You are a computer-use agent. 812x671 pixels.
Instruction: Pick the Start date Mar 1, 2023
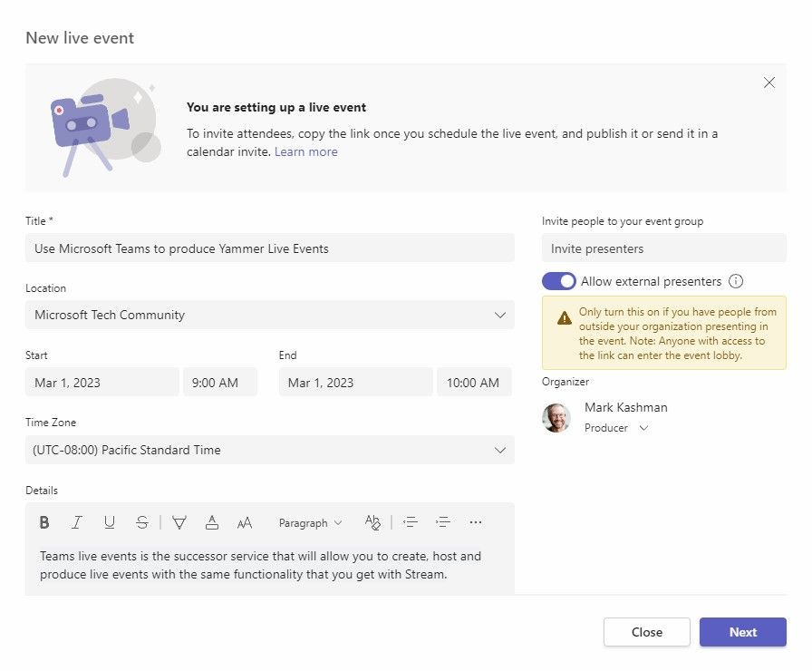(102, 383)
